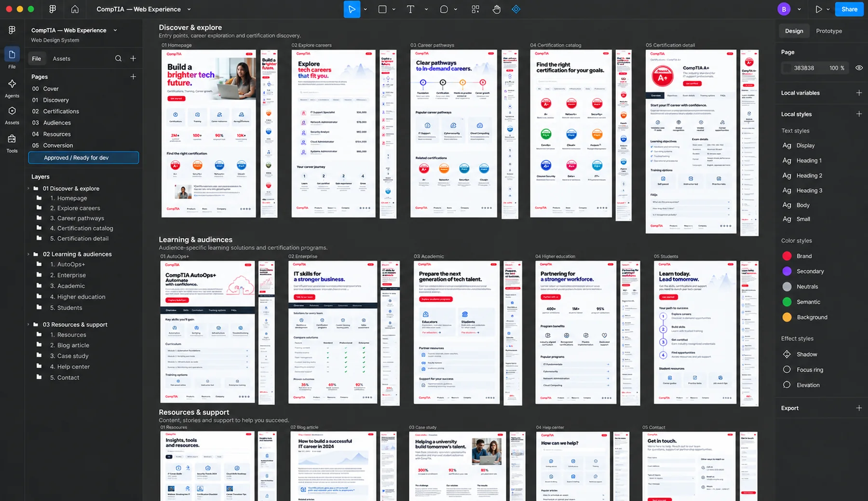Collapse 03 Resources & support layer group
Image resolution: width=868 pixels, height=501 pixels.
tap(28, 325)
